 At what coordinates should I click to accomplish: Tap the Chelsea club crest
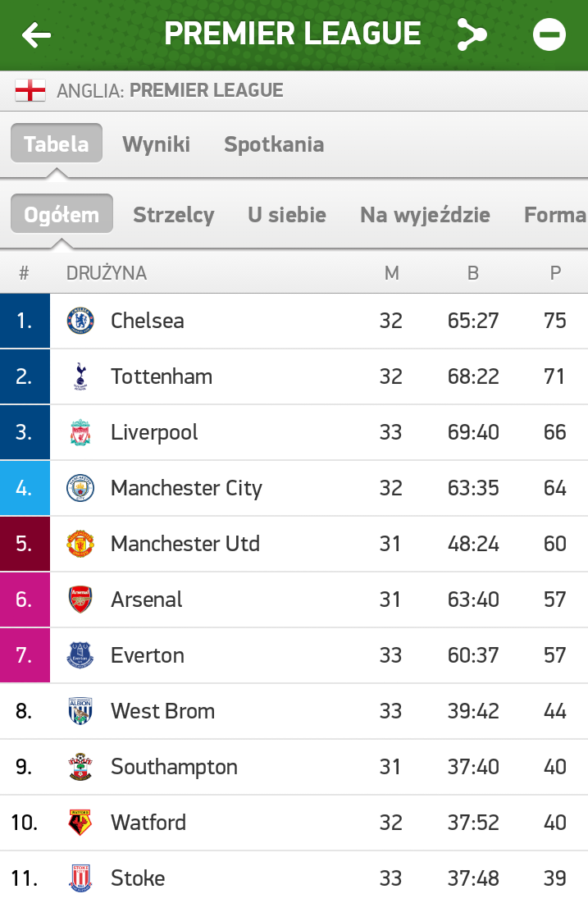tap(80, 321)
